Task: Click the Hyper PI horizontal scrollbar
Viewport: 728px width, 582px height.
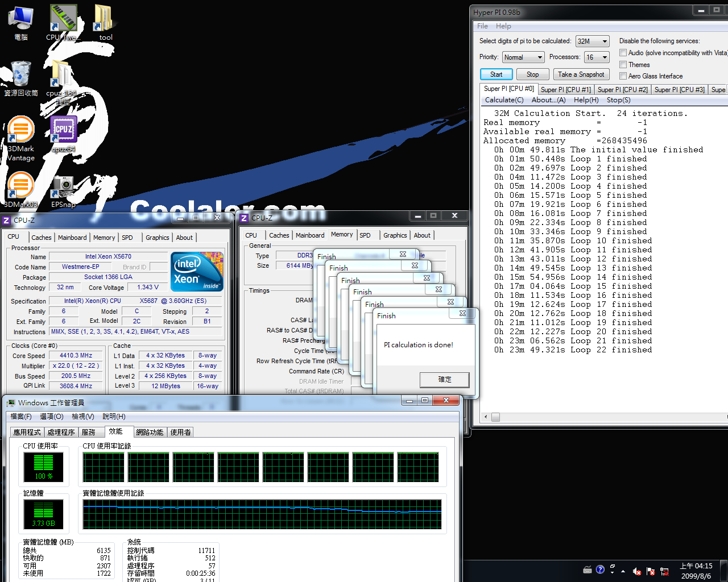Action: coord(603,417)
